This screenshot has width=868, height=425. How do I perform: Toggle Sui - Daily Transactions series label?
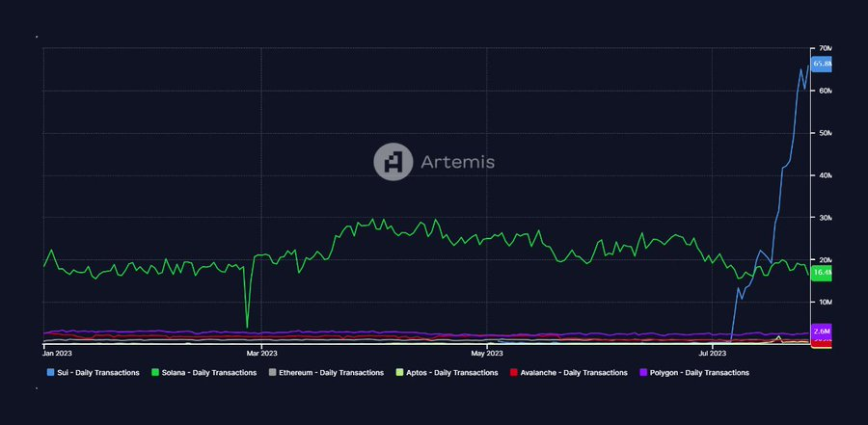[98, 372]
